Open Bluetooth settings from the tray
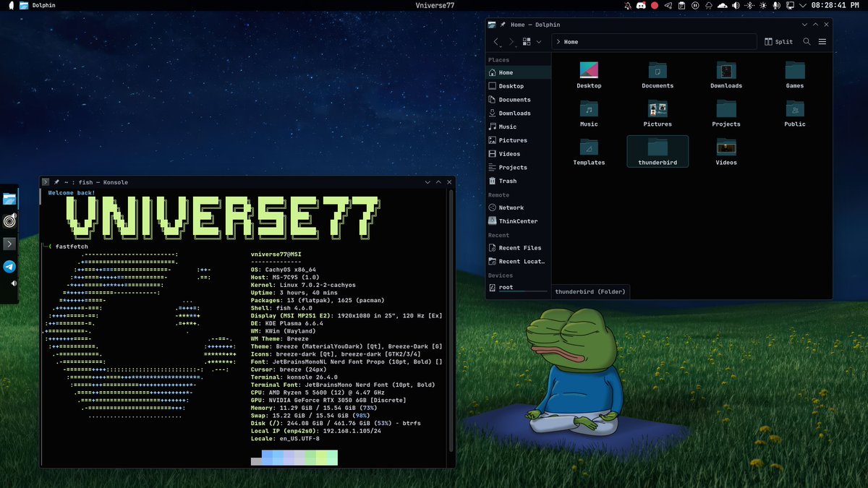The height and width of the screenshot is (488, 868). (x=749, y=5)
